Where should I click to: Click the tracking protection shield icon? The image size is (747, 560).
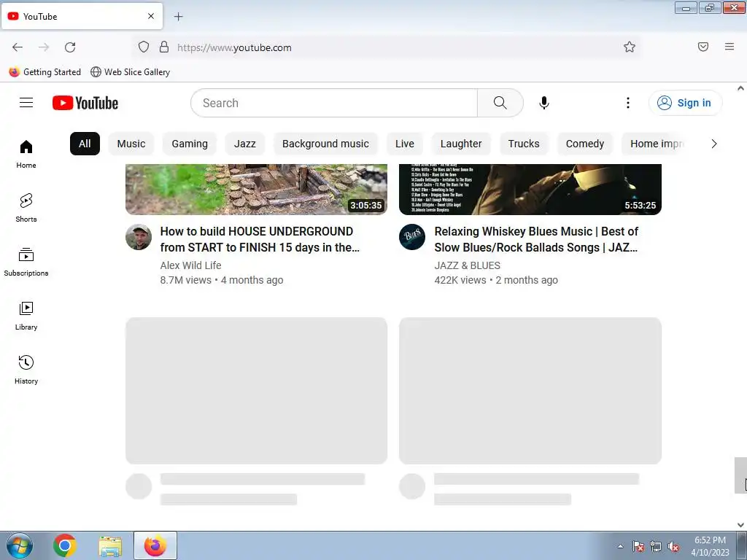pos(144,47)
